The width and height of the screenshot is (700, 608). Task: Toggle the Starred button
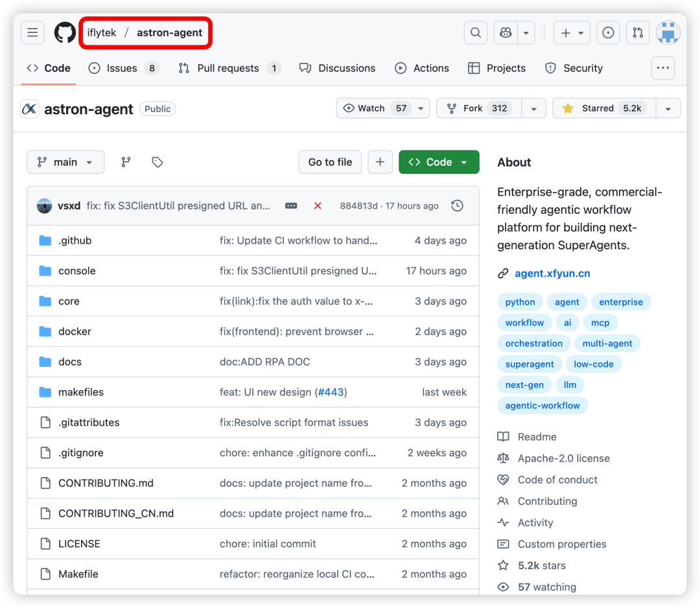(x=604, y=108)
